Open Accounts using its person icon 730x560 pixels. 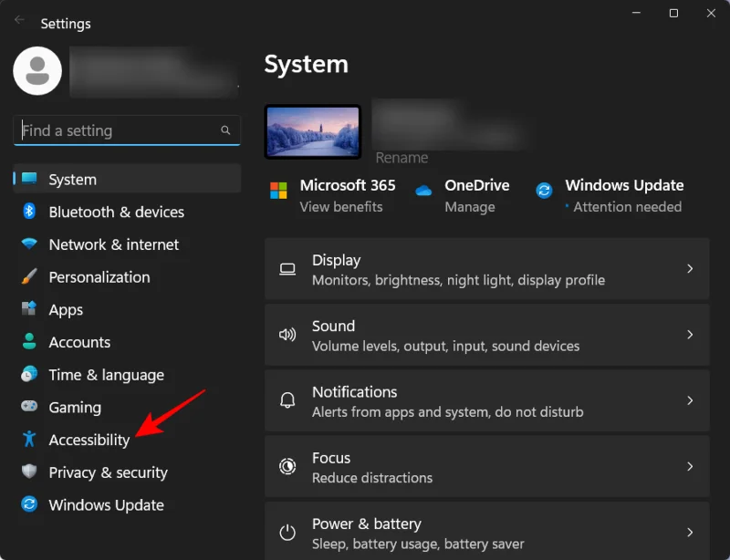pyautogui.click(x=28, y=342)
